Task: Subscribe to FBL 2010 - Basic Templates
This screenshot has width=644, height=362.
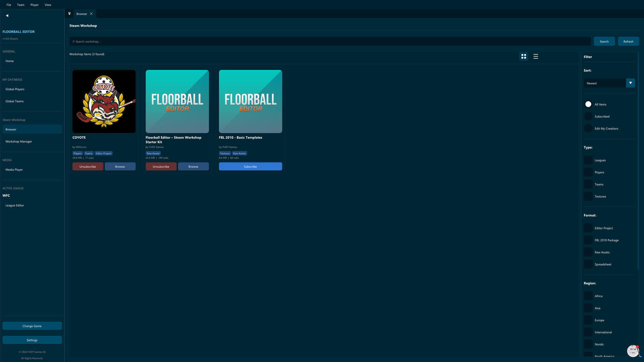Action: click(250, 166)
